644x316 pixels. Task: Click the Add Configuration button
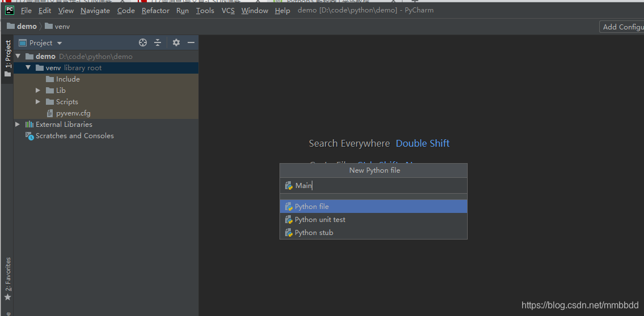(622, 27)
